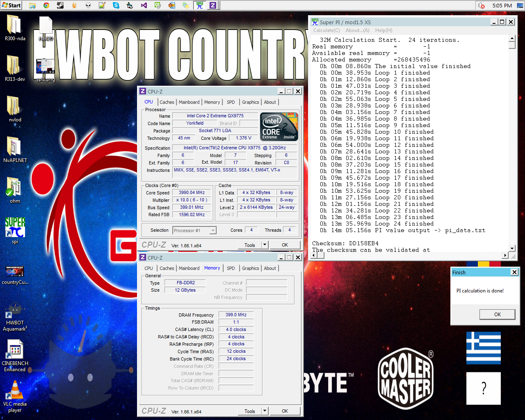Switch to Graphics tab in upper CPU-Z
The width and height of the screenshot is (525, 420).
pos(250,102)
